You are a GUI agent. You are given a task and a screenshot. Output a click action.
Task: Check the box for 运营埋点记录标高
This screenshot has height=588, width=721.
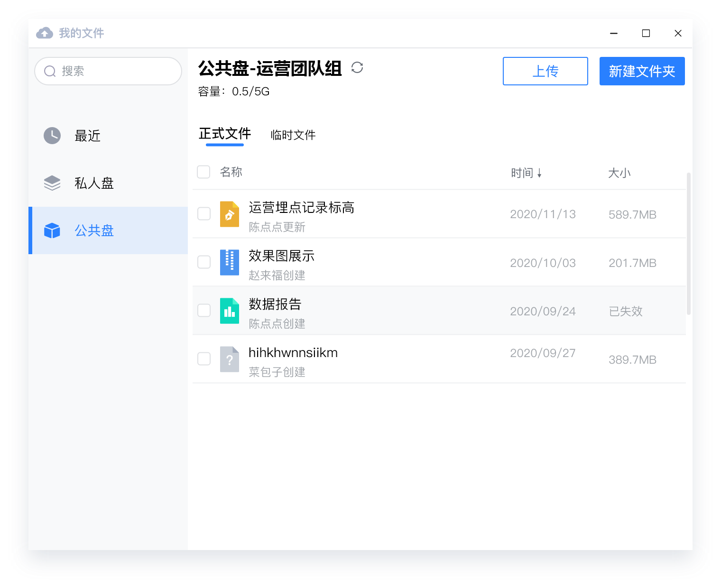coord(204,214)
